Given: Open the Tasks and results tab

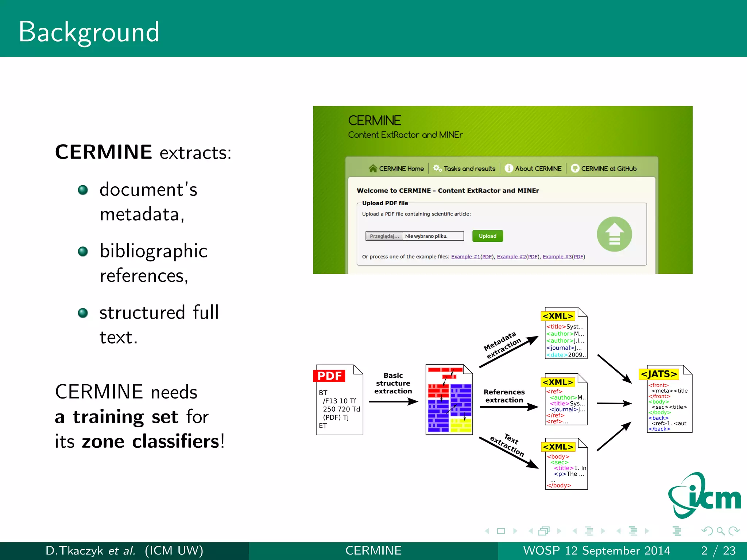Looking at the screenshot, I should (465, 168).
